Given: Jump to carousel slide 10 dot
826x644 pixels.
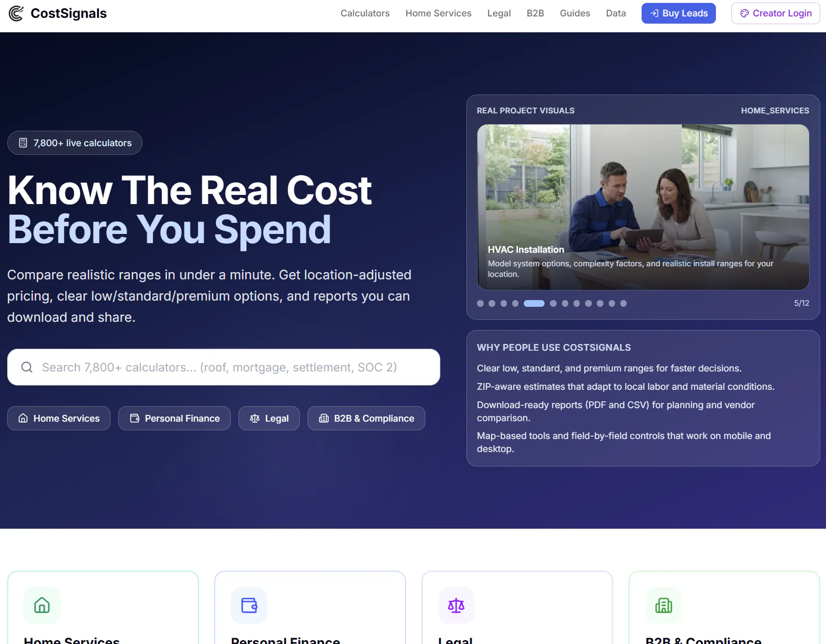Looking at the screenshot, I should click(x=600, y=303).
